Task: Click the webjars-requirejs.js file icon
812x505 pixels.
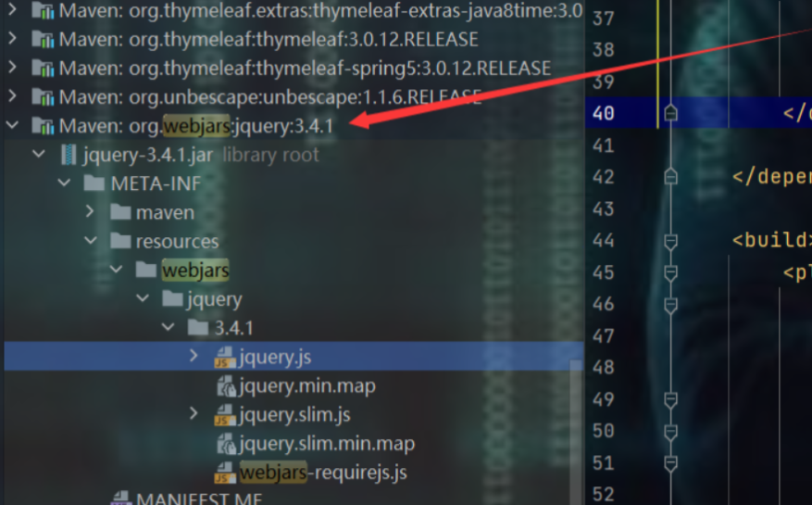Action: (x=225, y=473)
